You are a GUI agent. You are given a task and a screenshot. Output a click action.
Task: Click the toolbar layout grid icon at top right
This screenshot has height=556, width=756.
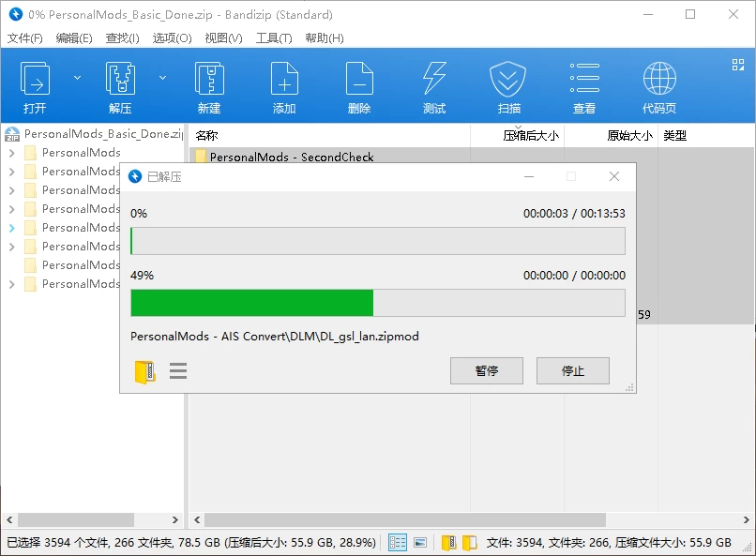click(737, 65)
